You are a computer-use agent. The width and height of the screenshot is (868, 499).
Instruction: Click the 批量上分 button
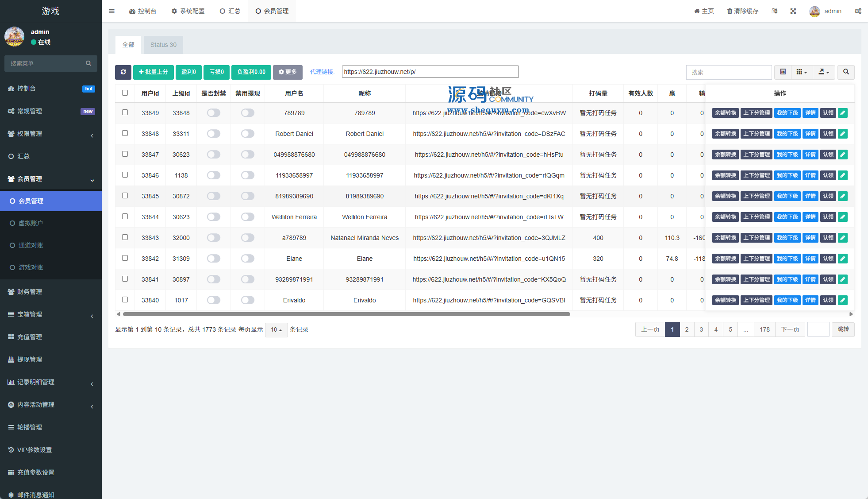[153, 72]
